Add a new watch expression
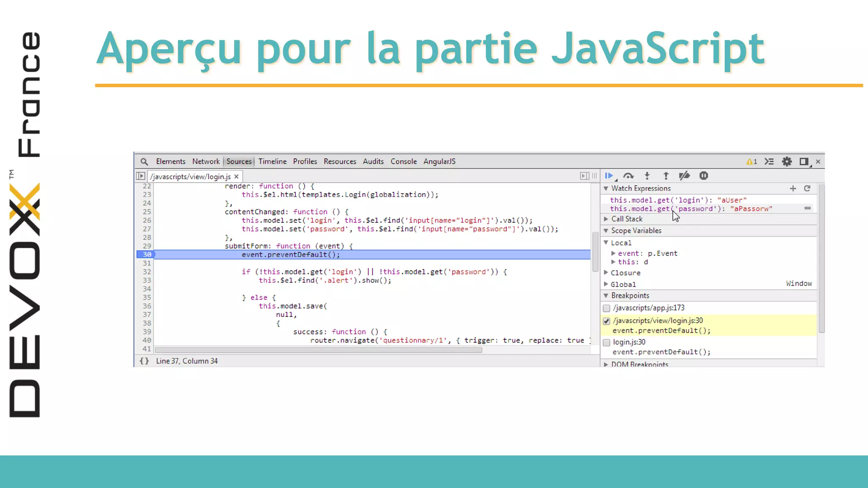This screenshot has height=488, width=868. coord(793,189)
